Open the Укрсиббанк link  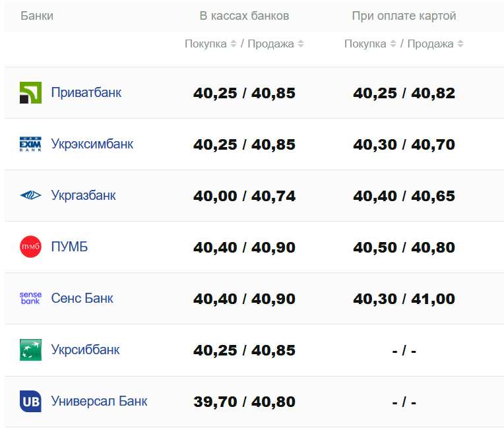tap(85, 350)
